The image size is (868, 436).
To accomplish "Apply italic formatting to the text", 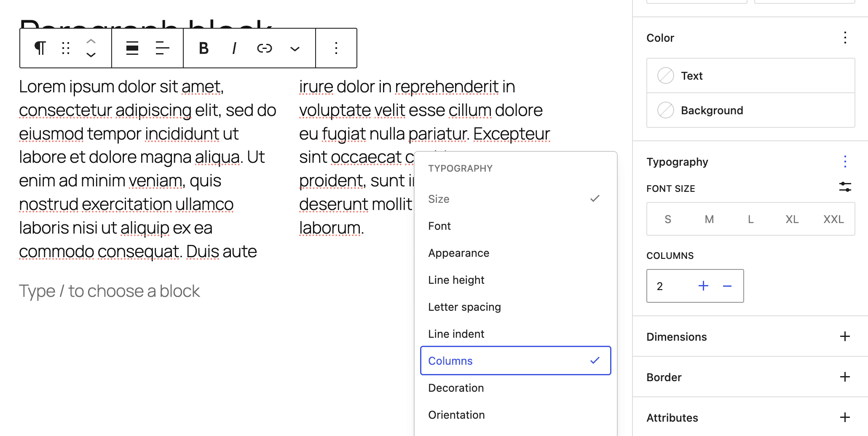I will click(234, 48).
